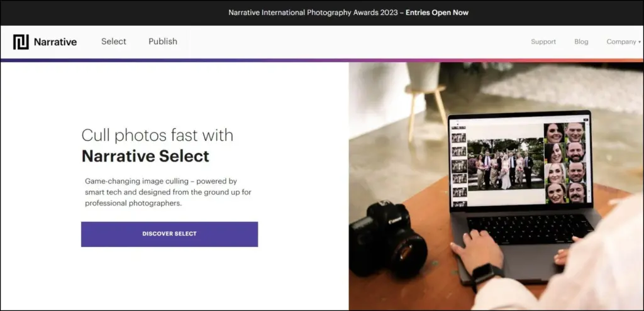The height and width of the screenshot is (311, 644).
Task: Click the Narrative wordmark text
Action: click(x=55, y=42)
